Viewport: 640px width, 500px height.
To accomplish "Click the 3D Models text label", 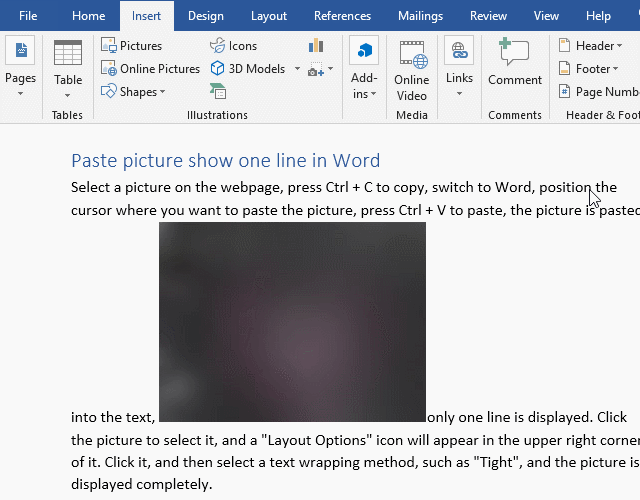I will pyautogui.click(x=257, y=69).
